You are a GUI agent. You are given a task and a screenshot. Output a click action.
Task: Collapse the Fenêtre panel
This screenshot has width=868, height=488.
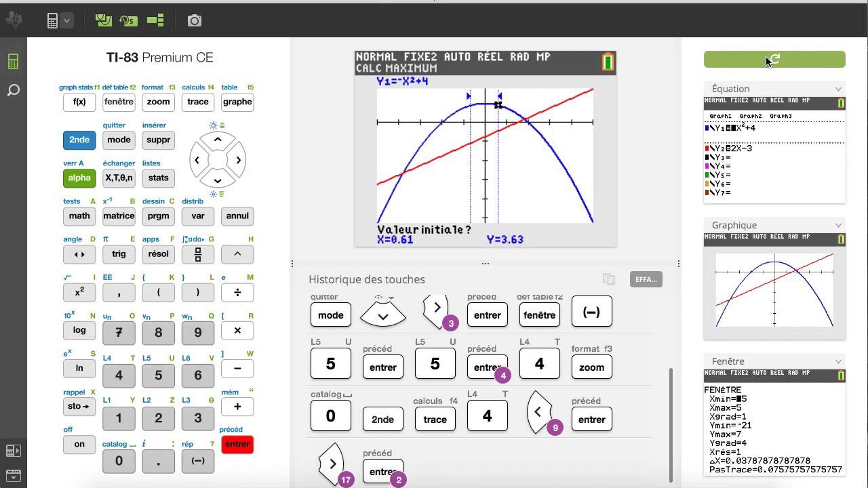[x=838, y=361]
